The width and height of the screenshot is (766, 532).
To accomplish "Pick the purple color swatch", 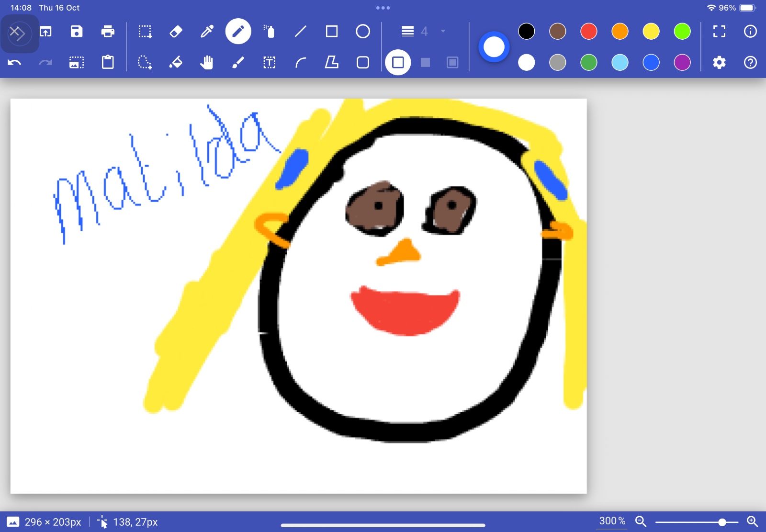I will (x=682, y=62).
